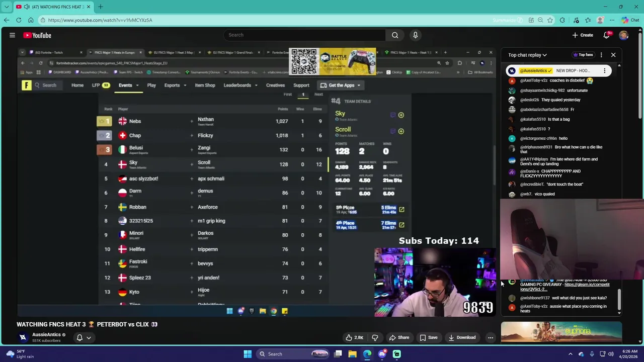Screen dimensions: 644x362
Task: Click into the YouTube search field
Action: click(304, 35)
